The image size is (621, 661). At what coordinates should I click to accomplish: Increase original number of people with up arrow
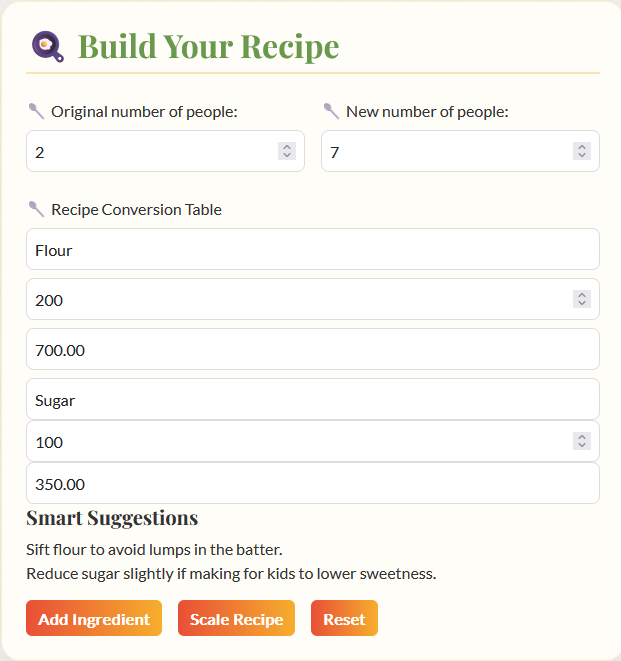[x=287, y=147]
